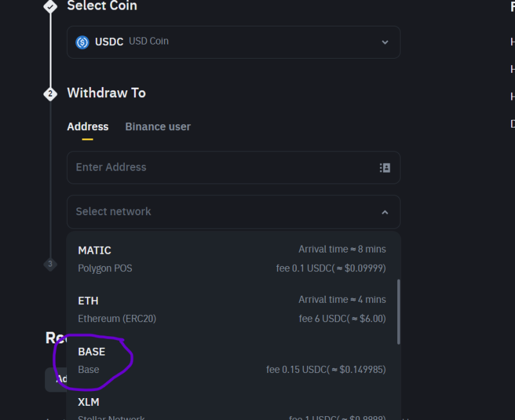
Task: Click the ETH fee 6 USDC text
Action: pyautogui.click(x=342, y=319)
